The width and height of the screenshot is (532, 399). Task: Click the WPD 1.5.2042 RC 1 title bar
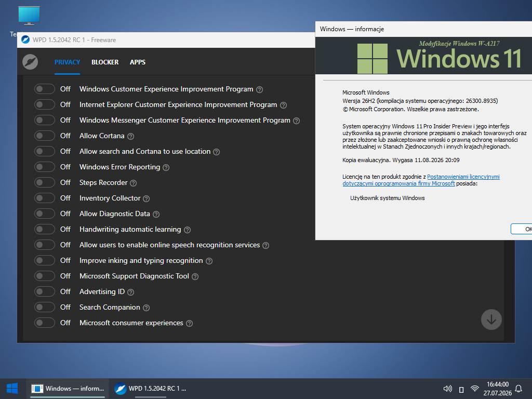pyautogui.click(x=166, y=39)
